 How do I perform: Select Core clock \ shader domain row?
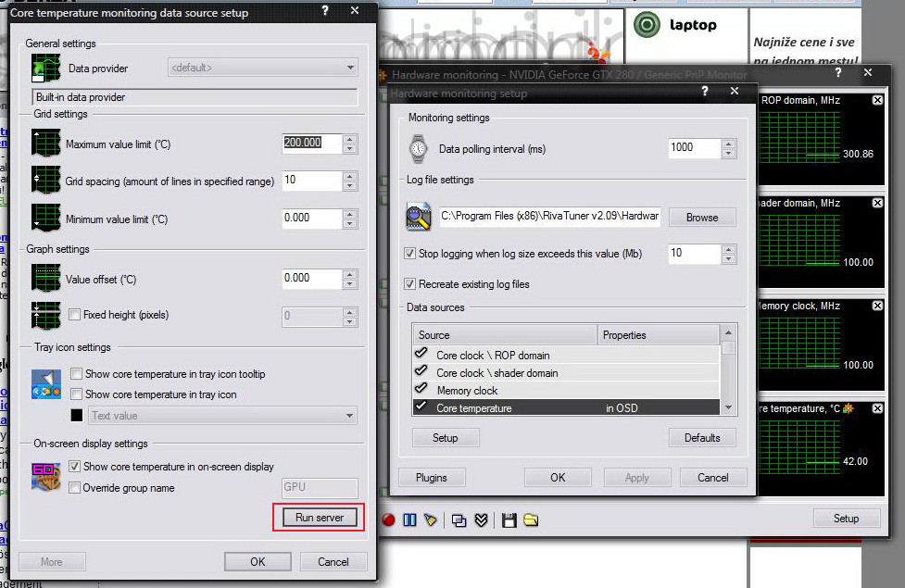pyautogui.click(x=567, y=373)
